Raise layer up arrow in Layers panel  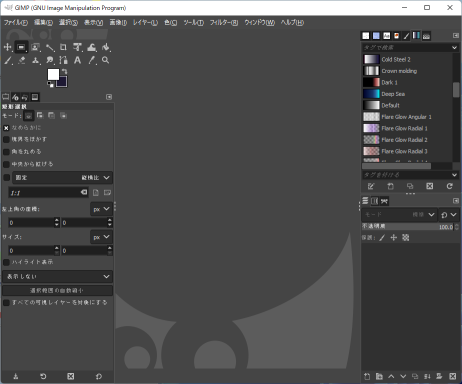click(x=391, y=376)
